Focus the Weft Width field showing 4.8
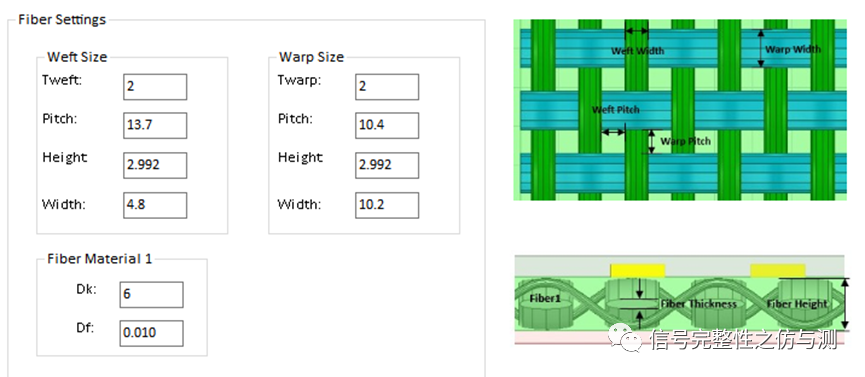The height and width of the screenshot is (377, 865). point(155,205)
